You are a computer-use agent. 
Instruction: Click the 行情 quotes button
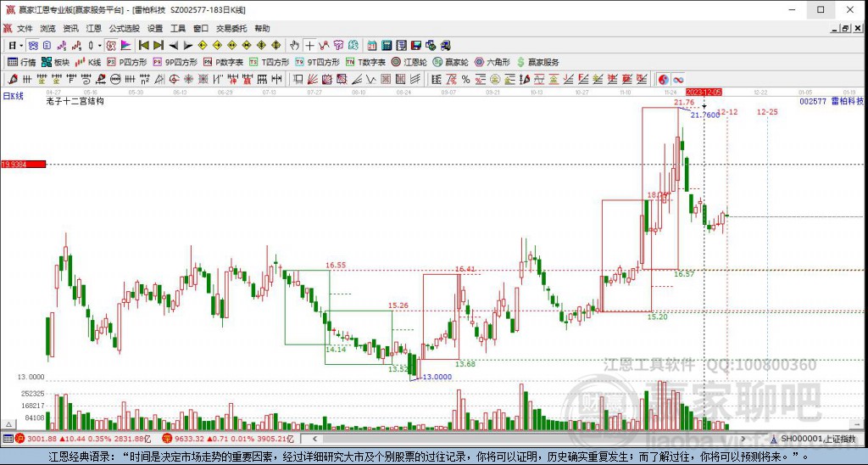tap(21, 62)
